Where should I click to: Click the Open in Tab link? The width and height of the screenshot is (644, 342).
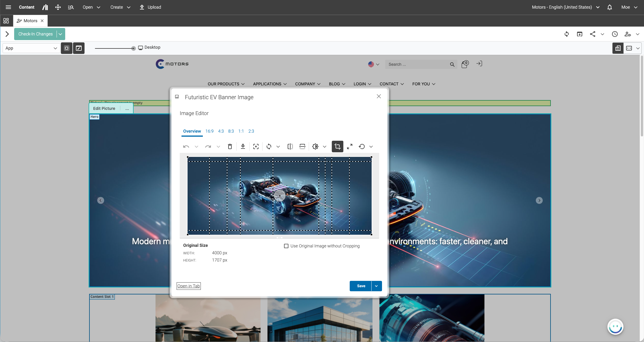pos(188,286)
